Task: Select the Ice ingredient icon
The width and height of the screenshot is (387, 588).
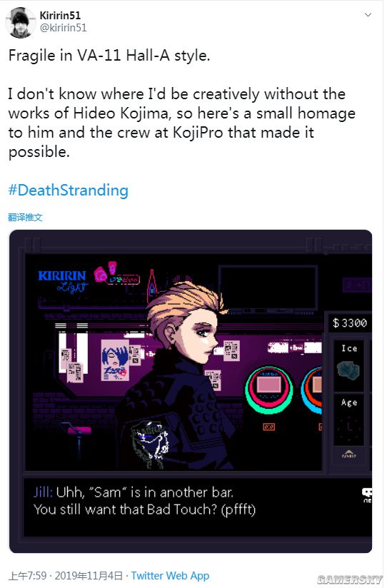Action: pos(348,370)
